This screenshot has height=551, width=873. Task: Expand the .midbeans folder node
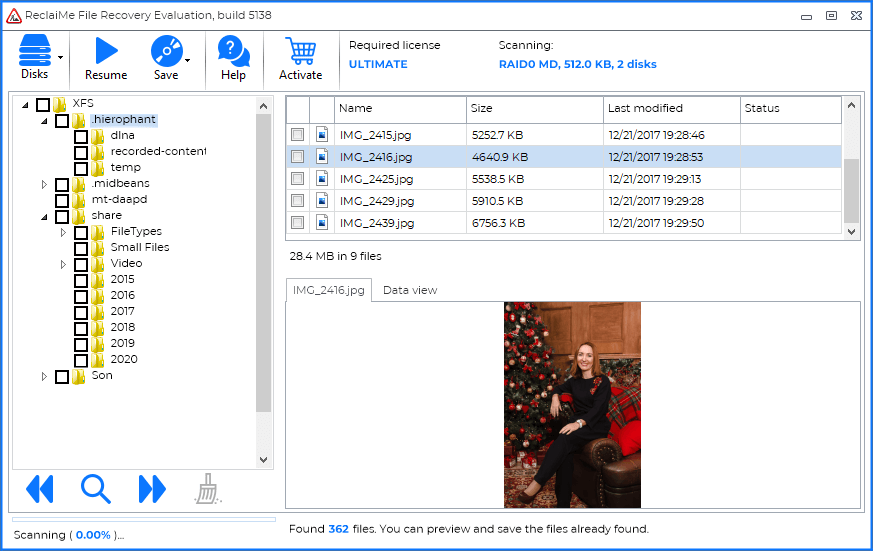pyautogui.click(x=44, y=184)
